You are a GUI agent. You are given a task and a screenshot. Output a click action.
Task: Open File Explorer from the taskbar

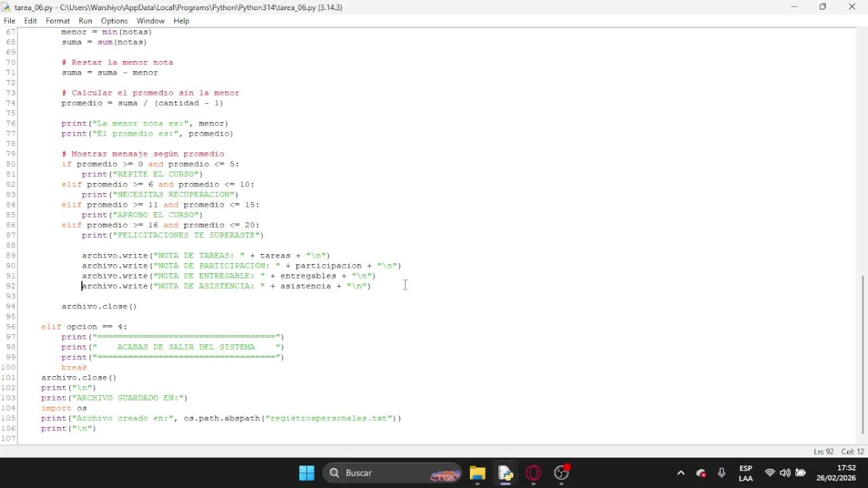point(477,473)
